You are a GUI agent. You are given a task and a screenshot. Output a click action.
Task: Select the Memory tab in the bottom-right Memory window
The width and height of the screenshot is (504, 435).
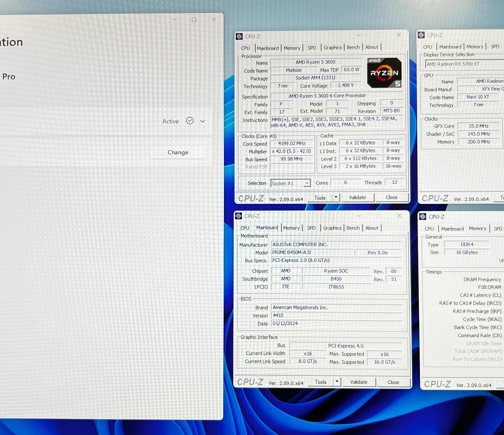point(477,229)
